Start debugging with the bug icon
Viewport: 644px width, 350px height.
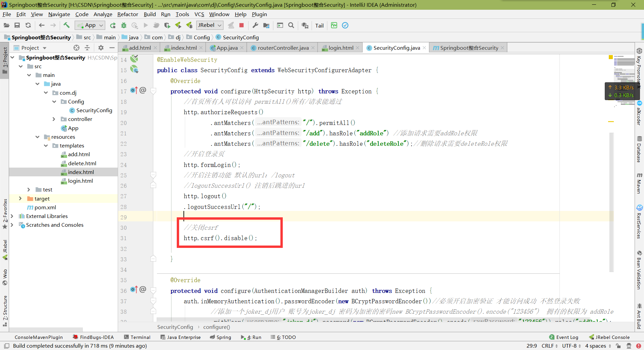click(124, 25)
